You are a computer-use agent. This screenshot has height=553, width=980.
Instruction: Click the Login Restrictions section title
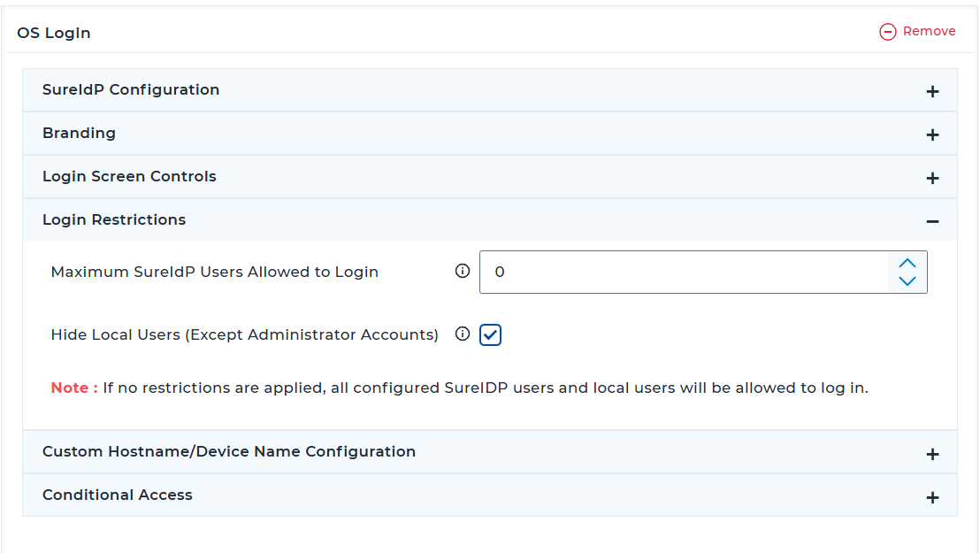pos(114,219)
